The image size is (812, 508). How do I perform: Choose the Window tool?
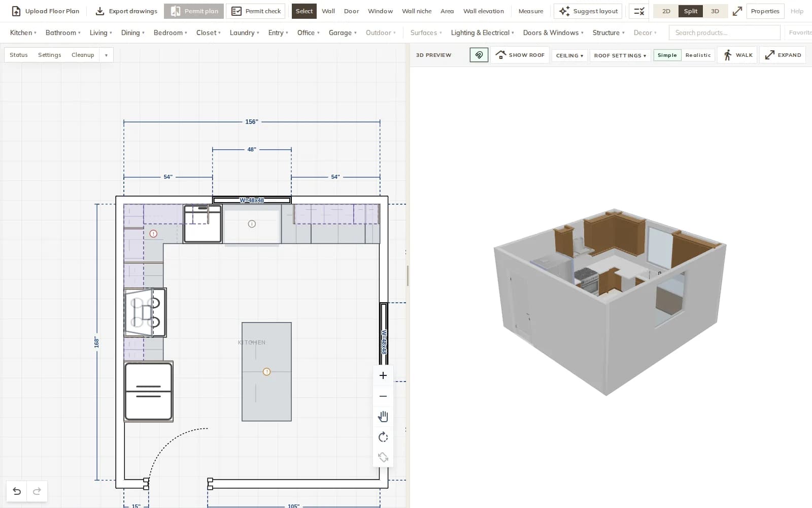click(x=380, y=11)
